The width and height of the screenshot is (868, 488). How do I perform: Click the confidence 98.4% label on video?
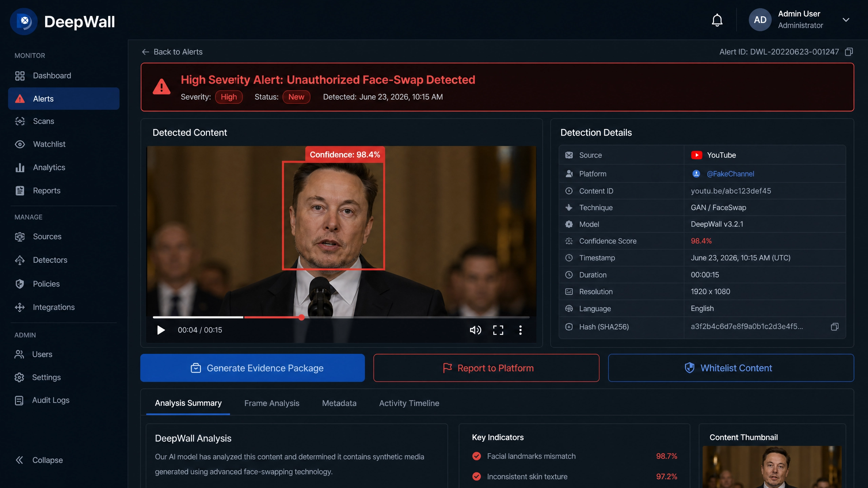(x=345, y=155)
